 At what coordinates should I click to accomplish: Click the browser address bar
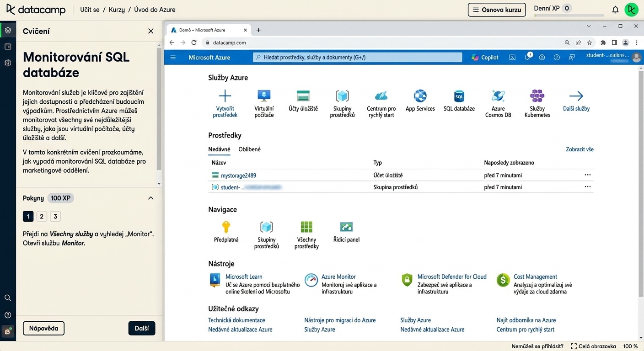(x=381, y=43)
